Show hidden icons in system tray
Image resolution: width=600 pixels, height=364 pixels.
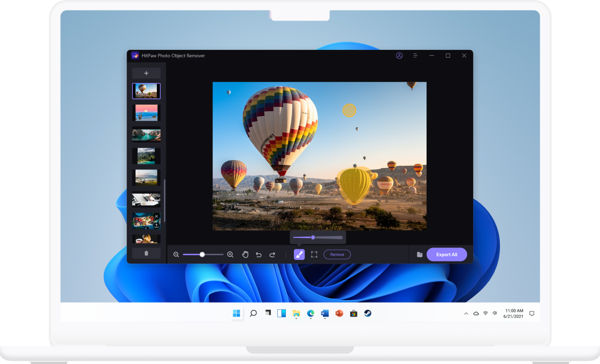[x=466, y=313]
